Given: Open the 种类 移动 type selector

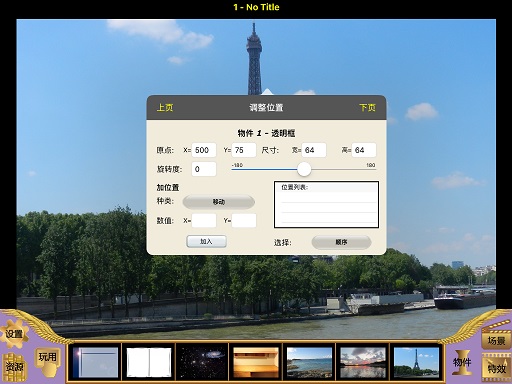Looking at the screenshot, I should click(219, 202).
